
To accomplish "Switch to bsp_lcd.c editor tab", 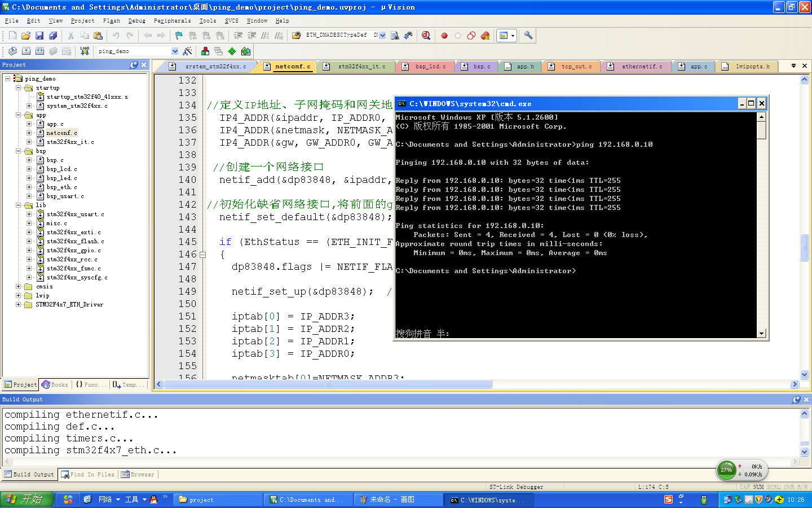I will pos(425,67).
